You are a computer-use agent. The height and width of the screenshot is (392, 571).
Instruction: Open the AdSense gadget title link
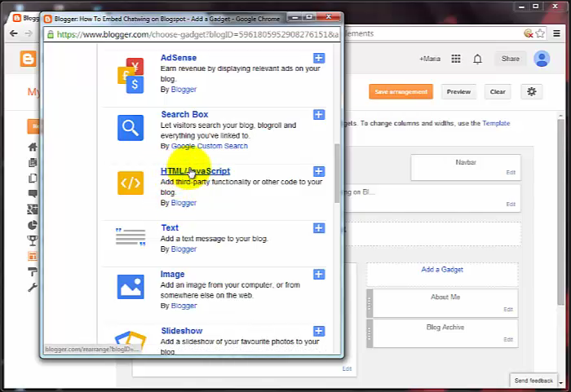(179, 58)
